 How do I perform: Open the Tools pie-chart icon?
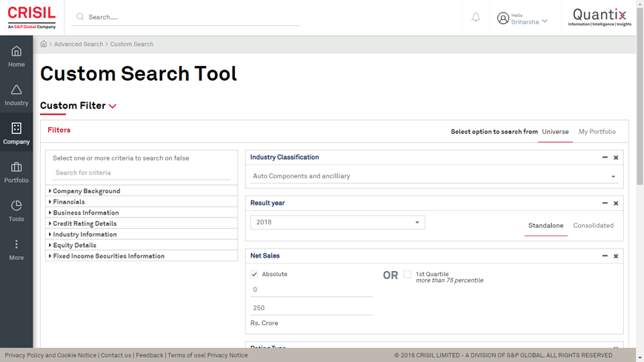coord(16,206)
